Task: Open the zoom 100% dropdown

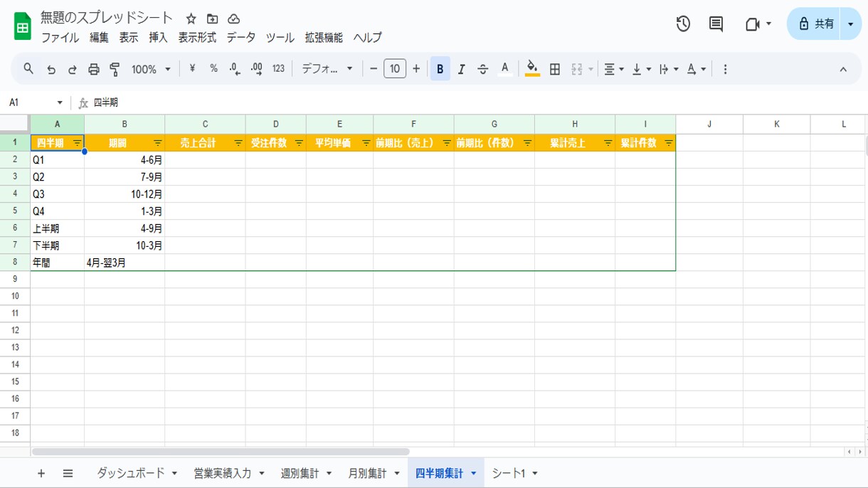Action: point(151,69)
